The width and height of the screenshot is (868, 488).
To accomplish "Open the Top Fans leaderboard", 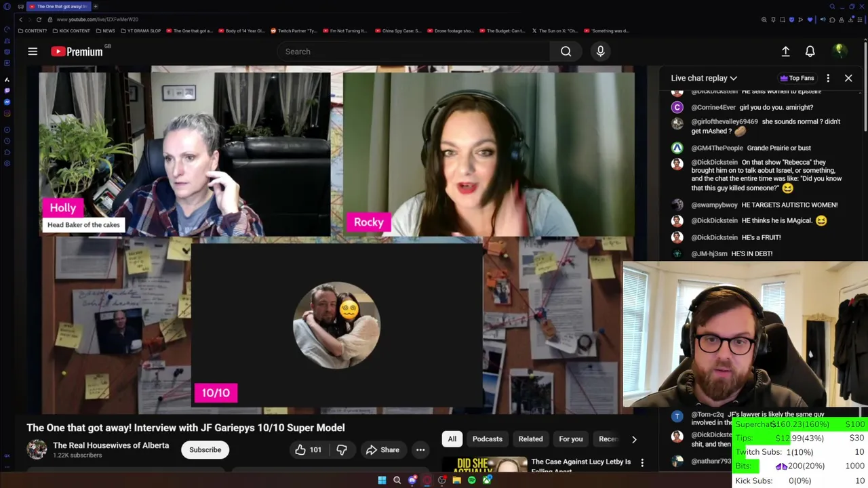I will (797, 78).
